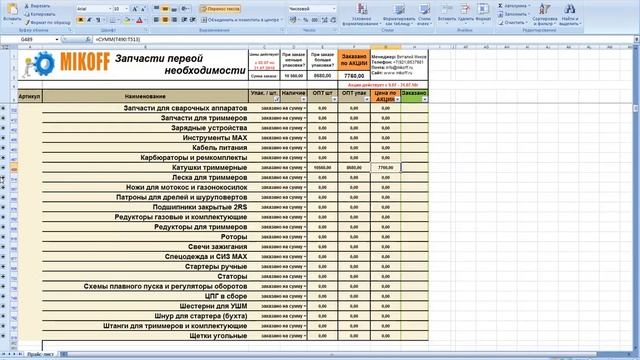This screenshot has width=640, height=360.
Task: Activate Format Painter (Формат по образцу)
Action: click(47, 22)
